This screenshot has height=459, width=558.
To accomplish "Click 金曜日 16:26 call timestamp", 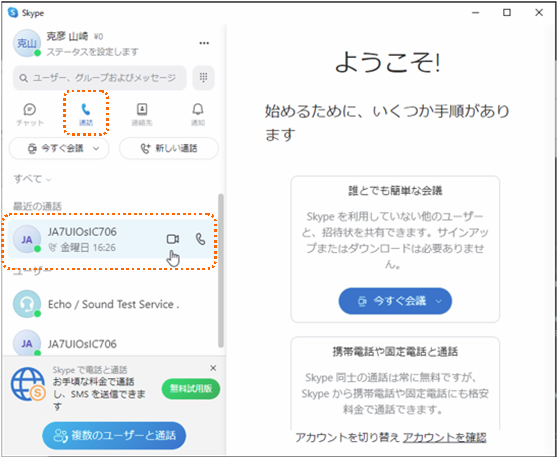I will point(88,247).
